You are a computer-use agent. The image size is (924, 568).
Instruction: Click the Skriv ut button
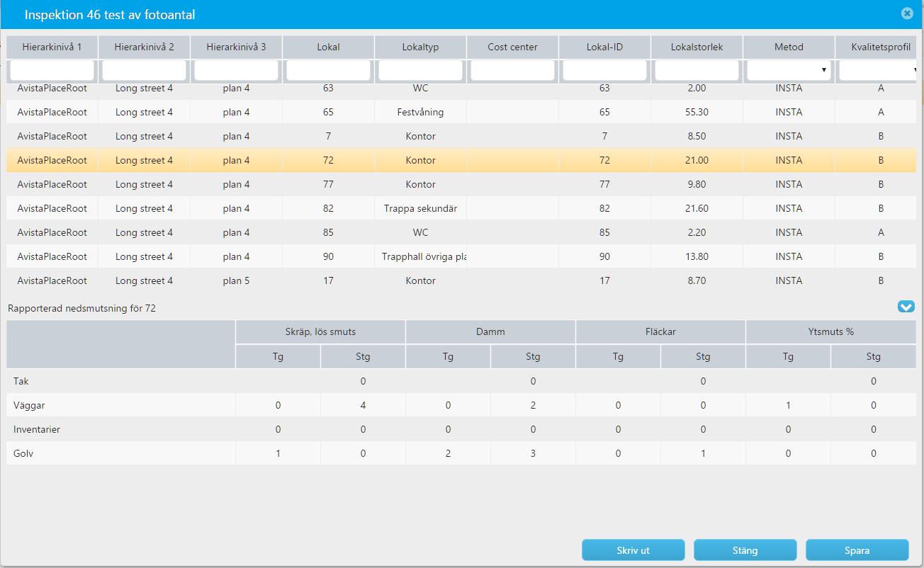633,550
